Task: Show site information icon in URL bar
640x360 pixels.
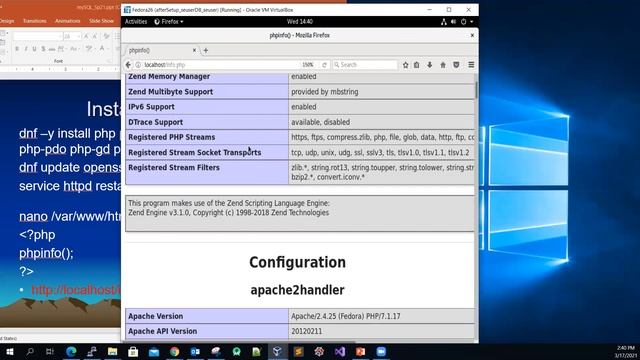Action: click(138, 65)
